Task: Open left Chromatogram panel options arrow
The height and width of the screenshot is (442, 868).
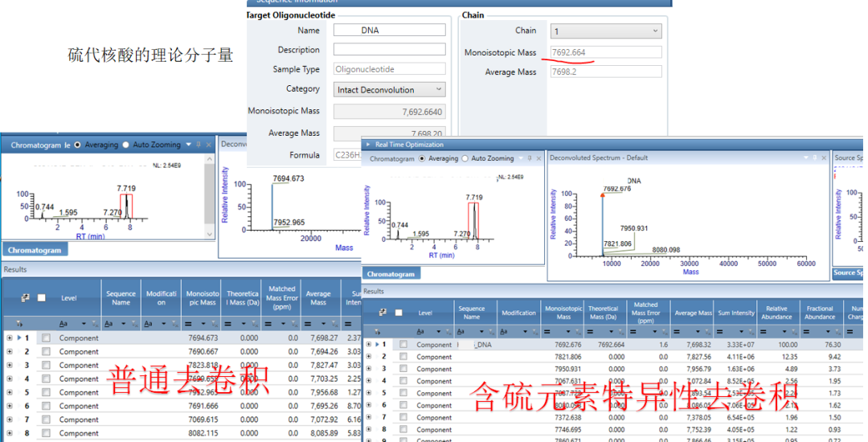Action: click(x=189, y=145)
